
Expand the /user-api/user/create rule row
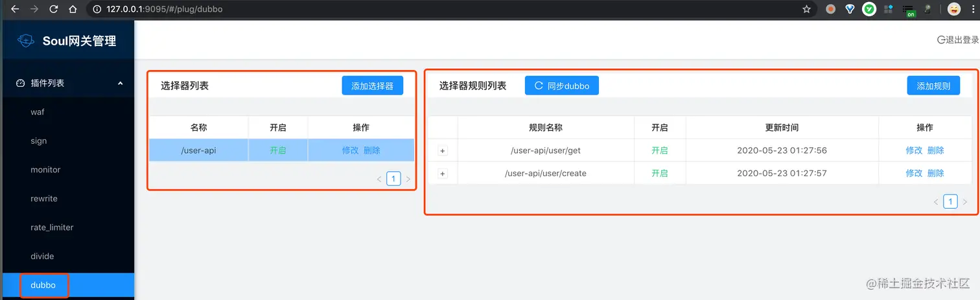(443, 173)
